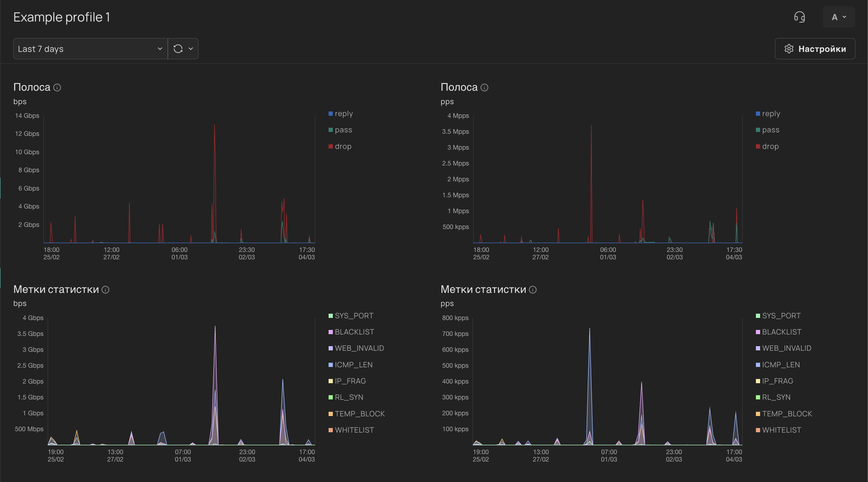Click the refresh data icon

[x=178, y=49]
